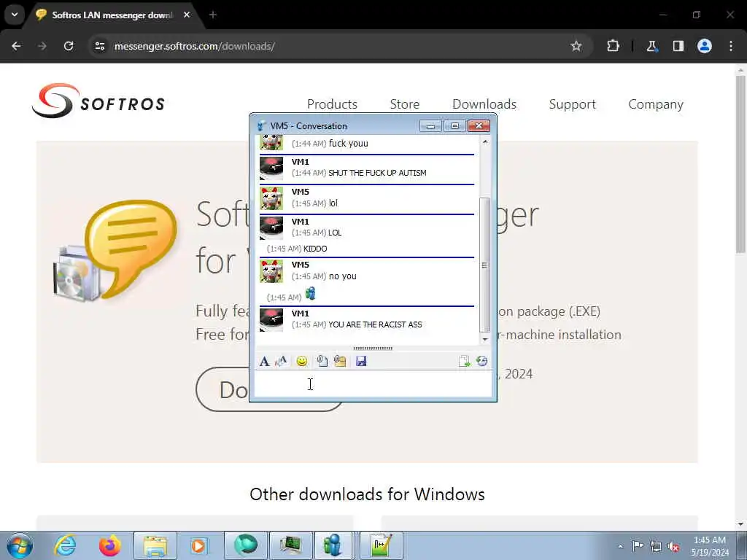The width and height of the screenshot is (747, 560).
Task: Click the splitter grip above the chat toolbar
Action: point(373,349)
